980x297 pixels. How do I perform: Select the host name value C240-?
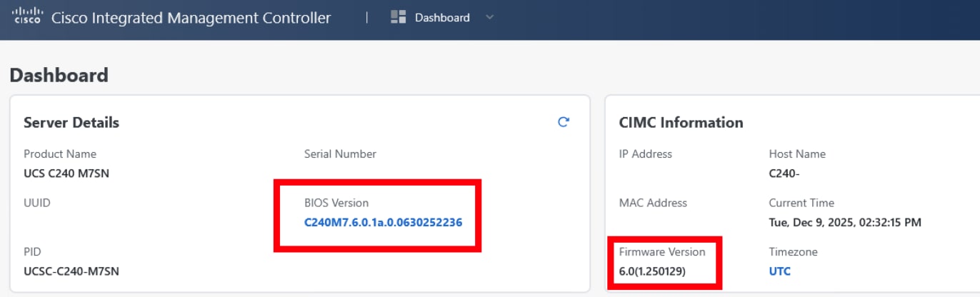[x=783, y=173]
